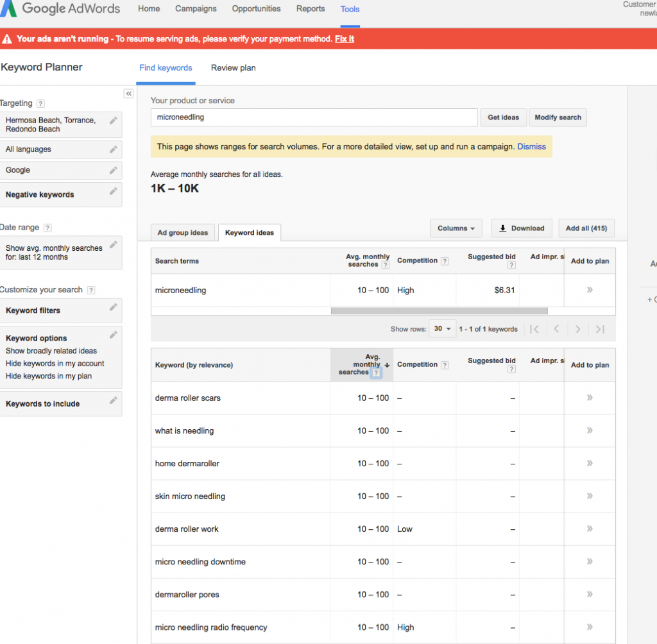Open Suggested bid help icon in keyword table
Viewport: 657px width, 644px height.
coord(511,369)
